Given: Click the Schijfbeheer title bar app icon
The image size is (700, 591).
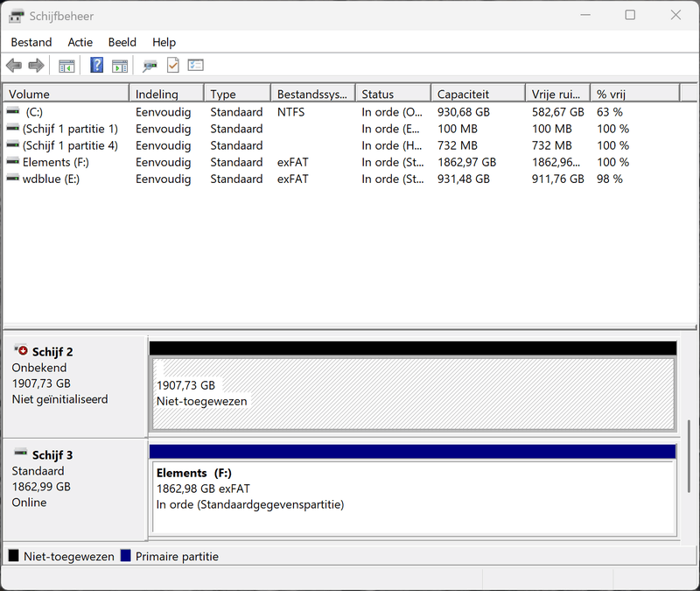Looking at the screenshot, I should [16, 17].
